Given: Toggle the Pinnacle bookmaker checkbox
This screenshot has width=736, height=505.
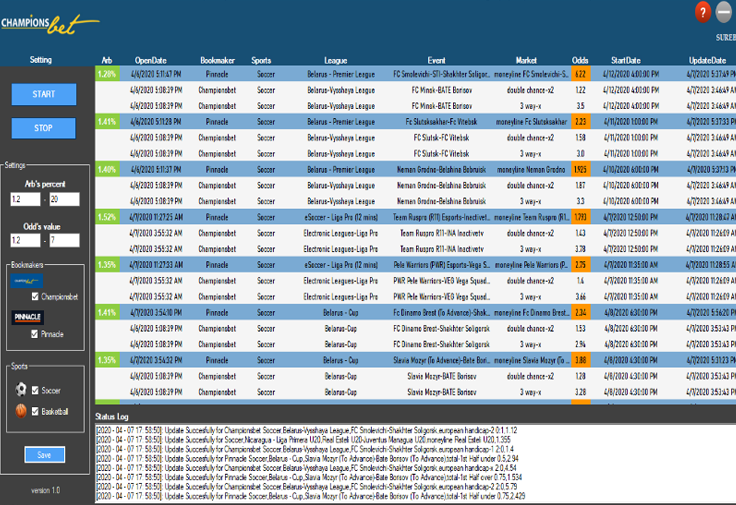Looking at the screenshot, I should (x=34, y=334).
